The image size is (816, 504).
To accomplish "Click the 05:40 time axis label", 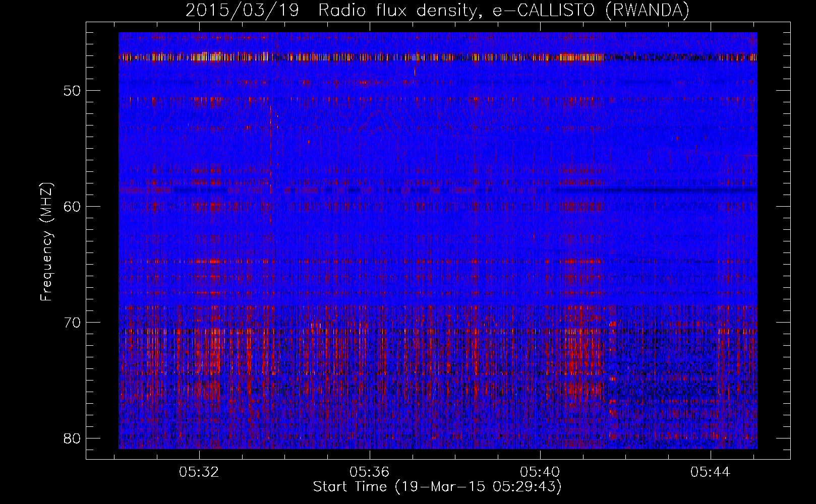I will [x=540, y=472].
